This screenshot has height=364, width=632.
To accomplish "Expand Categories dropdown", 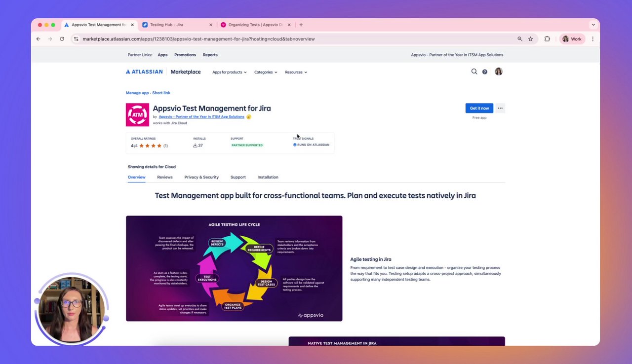I will coord(266,72).
